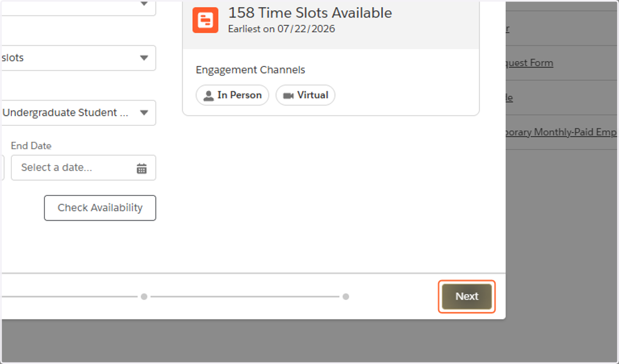Click the last progress step dot

(346, 296)
